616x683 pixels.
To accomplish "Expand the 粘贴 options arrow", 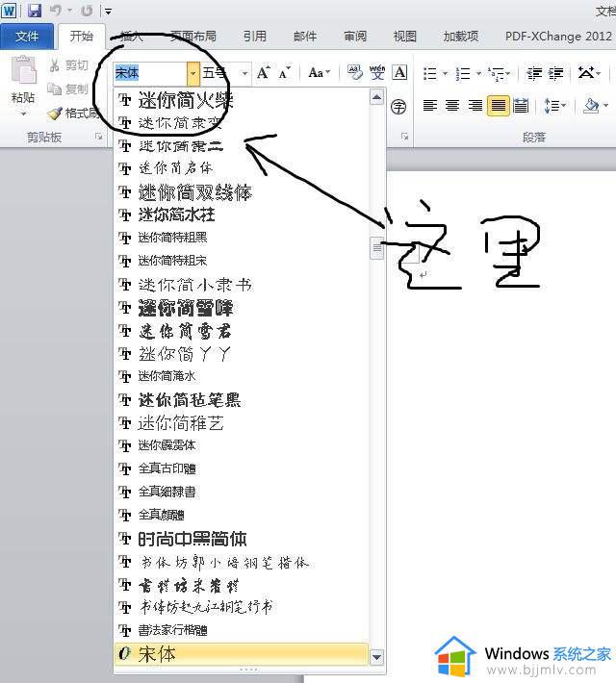I will 23,114.
